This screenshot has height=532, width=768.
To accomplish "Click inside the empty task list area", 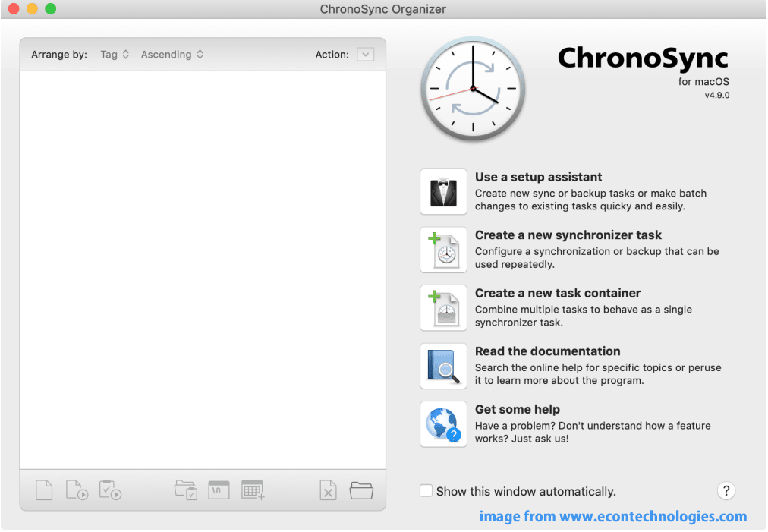I will coord(203,270).
